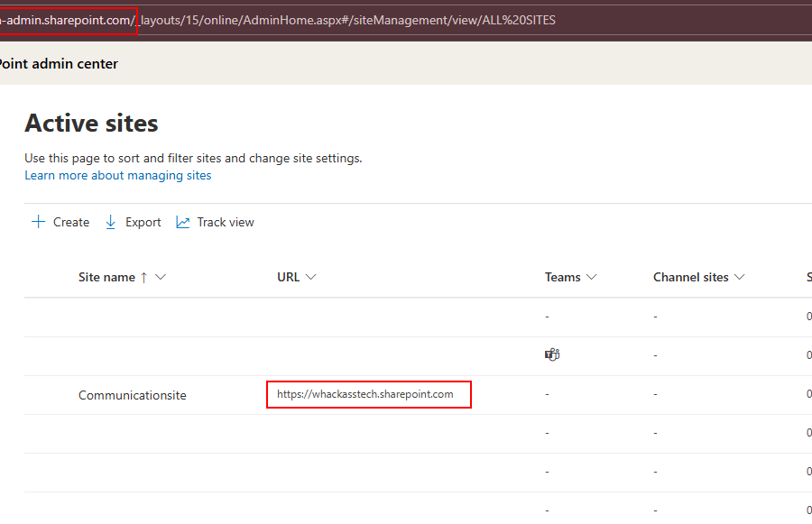Click the Teams column header label
The image size is (812, 524).
pos(562,277)
